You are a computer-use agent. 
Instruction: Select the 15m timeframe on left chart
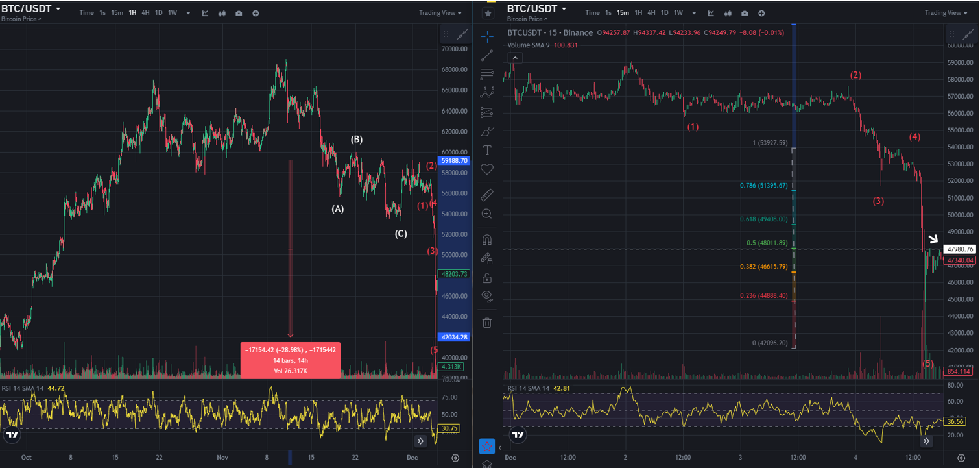coord(117,13)
